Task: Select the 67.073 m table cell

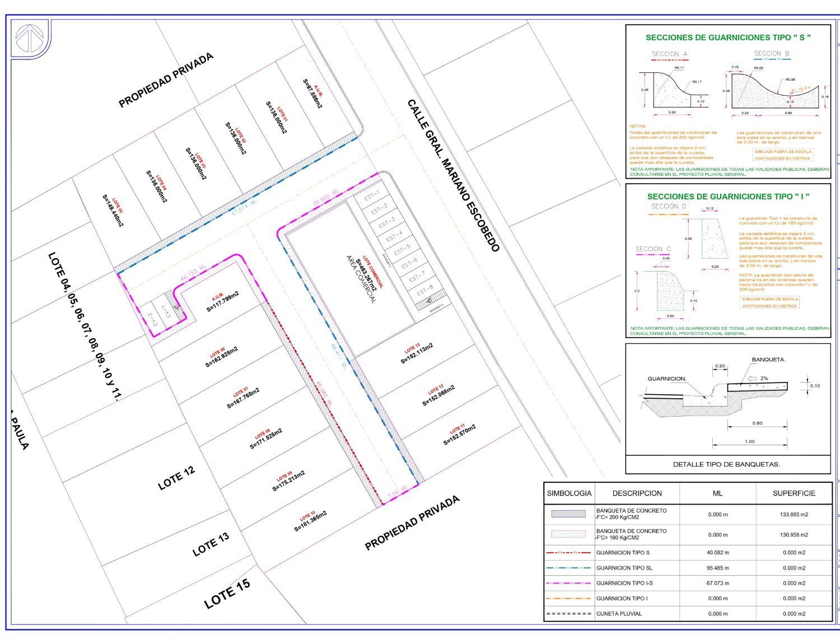Action: [x=718, y=583]
